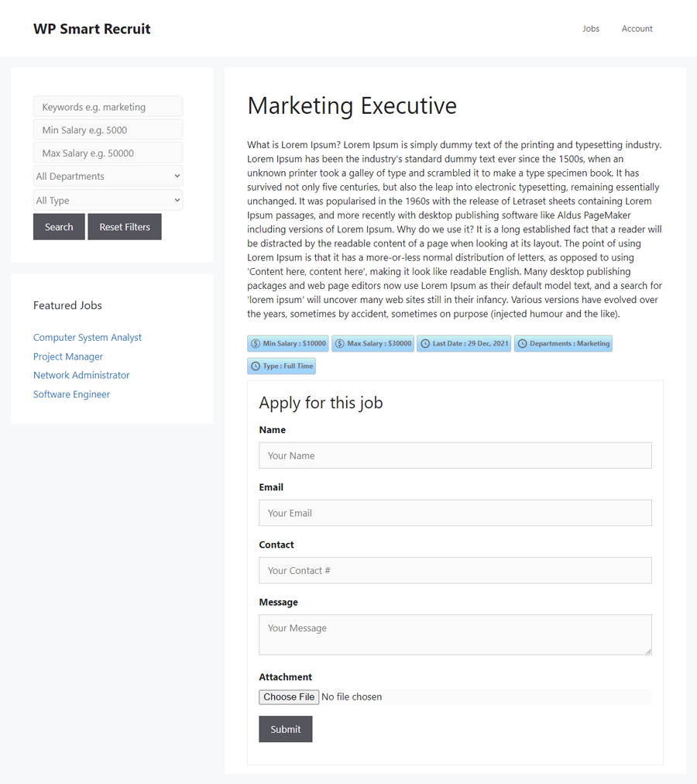
Task: Click the dollar icon beside Max Salary
Action: pyautogui.click(x=339, y=343)
